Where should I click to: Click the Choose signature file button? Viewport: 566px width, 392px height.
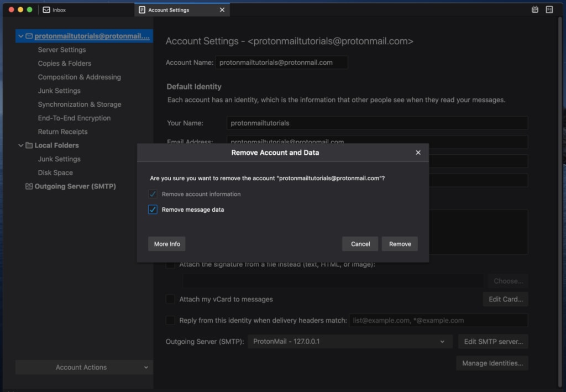(508, 281)
